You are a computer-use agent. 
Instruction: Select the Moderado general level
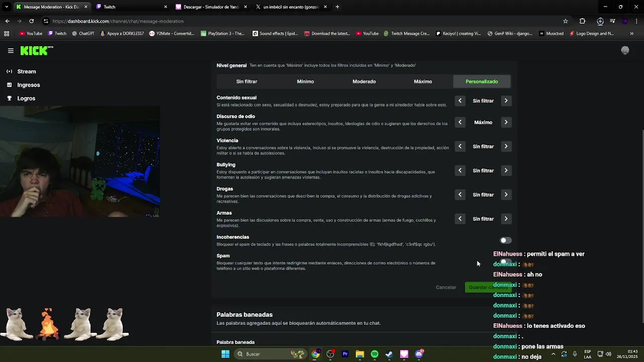364,81
